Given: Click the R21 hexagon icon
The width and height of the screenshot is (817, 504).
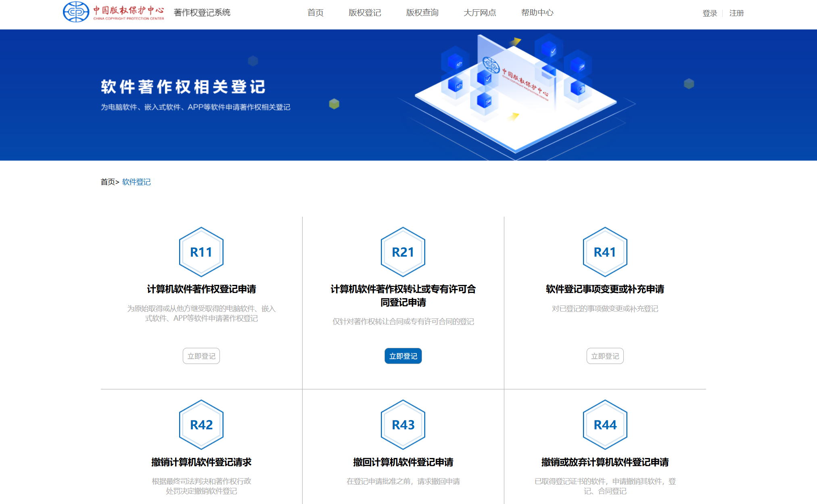Looking at the screenshot, I should click(403, 252).
